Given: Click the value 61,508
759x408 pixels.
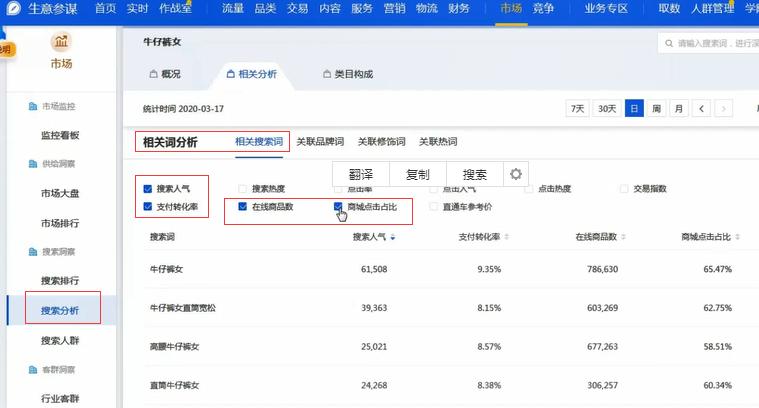Looking at the screenshot, I should click(x=374, y=269).
